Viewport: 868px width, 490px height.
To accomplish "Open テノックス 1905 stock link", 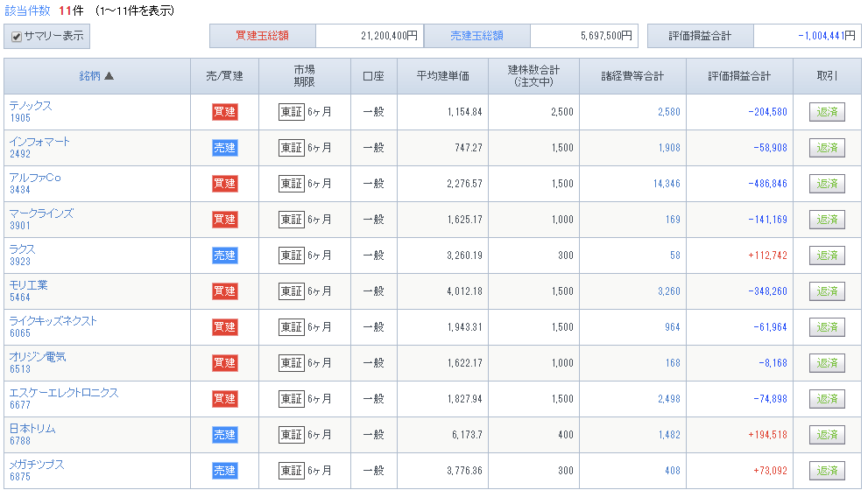I will tap(31, 111).
